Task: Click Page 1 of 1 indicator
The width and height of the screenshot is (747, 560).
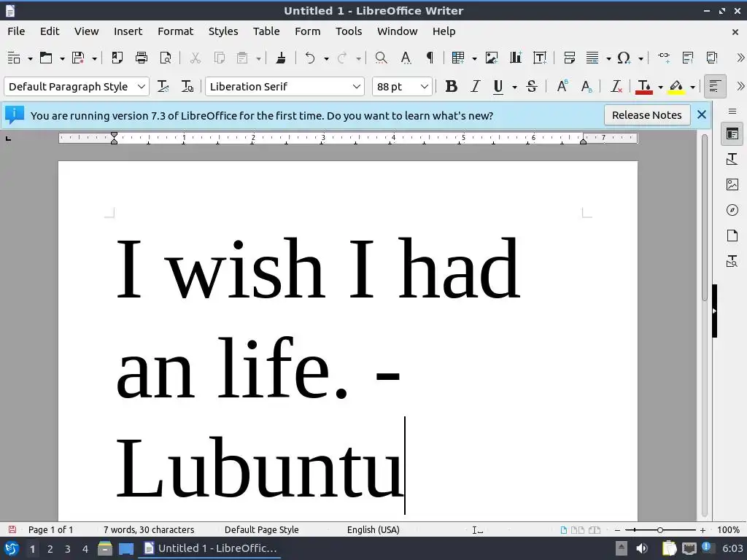Action: click(50, 529)
